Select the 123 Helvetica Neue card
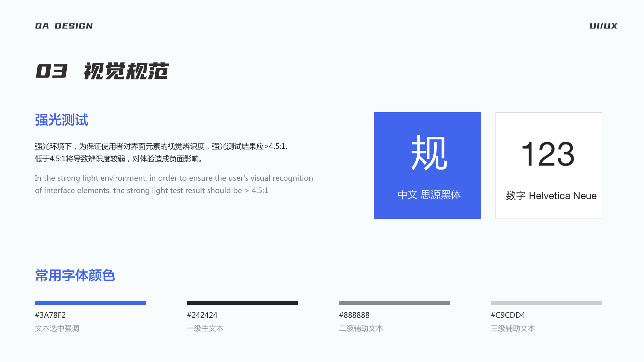Viewport: 644px width, 362px height. coord(548,166)
